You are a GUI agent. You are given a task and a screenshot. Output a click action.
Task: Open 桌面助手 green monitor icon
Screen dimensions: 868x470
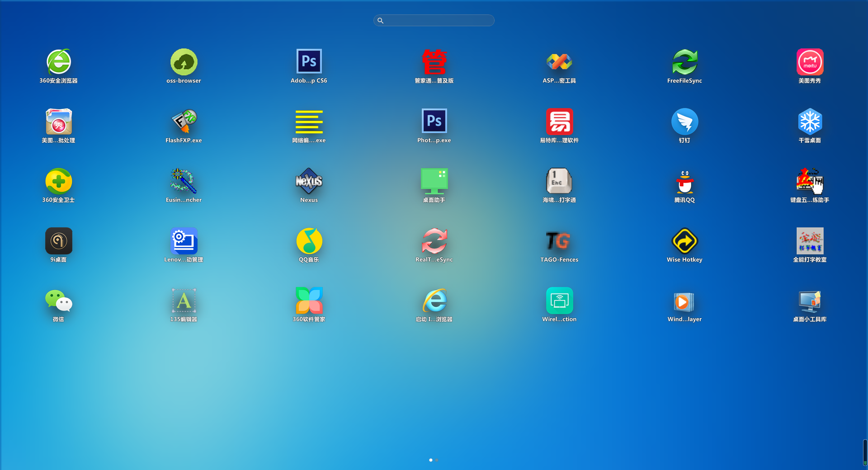tap(434, 181)
